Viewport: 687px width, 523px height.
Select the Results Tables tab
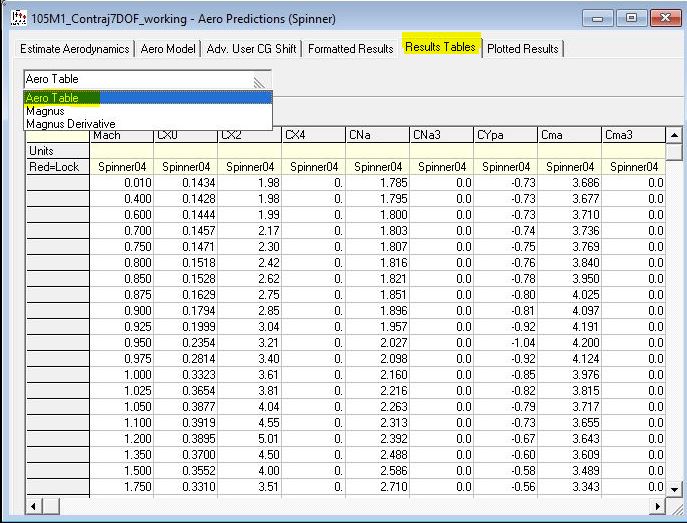point(440,48)
